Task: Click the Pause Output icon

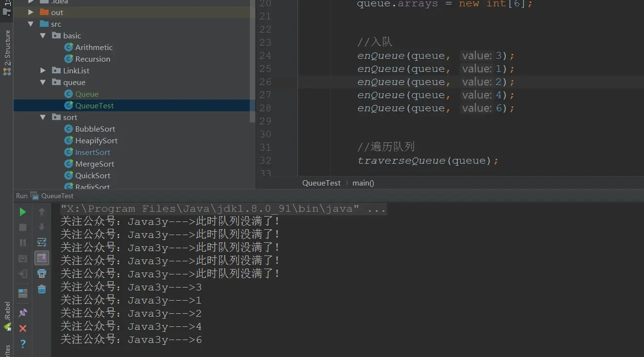Action: pyautogui.click(x=23, y=243)
